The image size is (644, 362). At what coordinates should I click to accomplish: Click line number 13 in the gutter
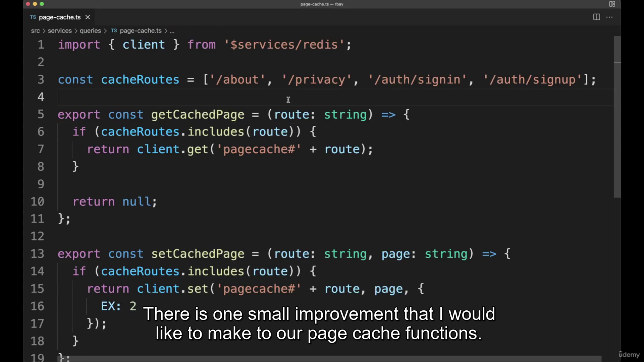[37, 254]
